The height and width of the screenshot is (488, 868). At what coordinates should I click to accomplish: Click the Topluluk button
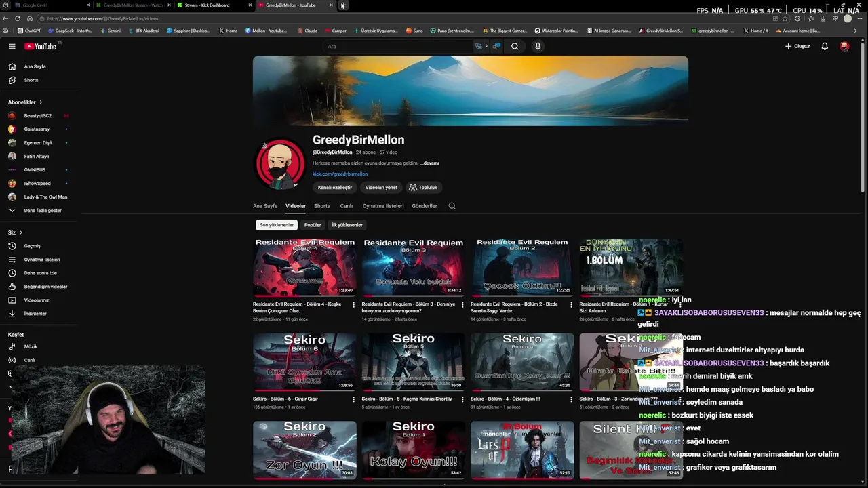coord(424,188)
